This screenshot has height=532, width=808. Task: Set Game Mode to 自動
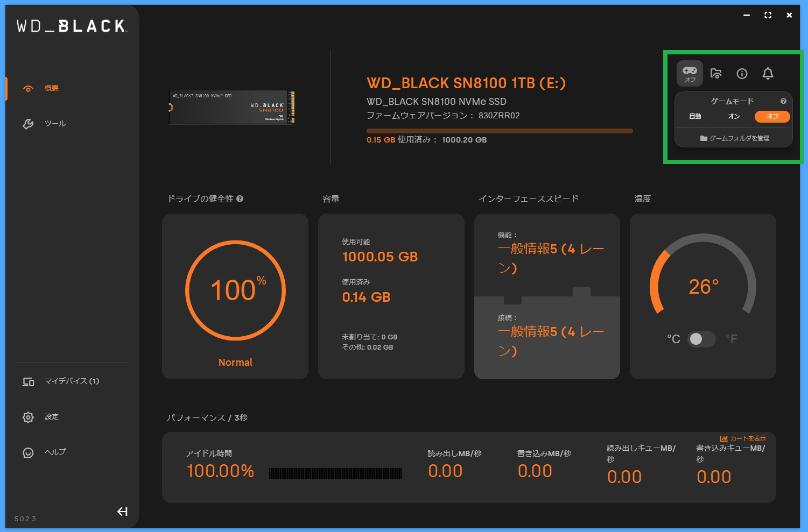point(695,116)
